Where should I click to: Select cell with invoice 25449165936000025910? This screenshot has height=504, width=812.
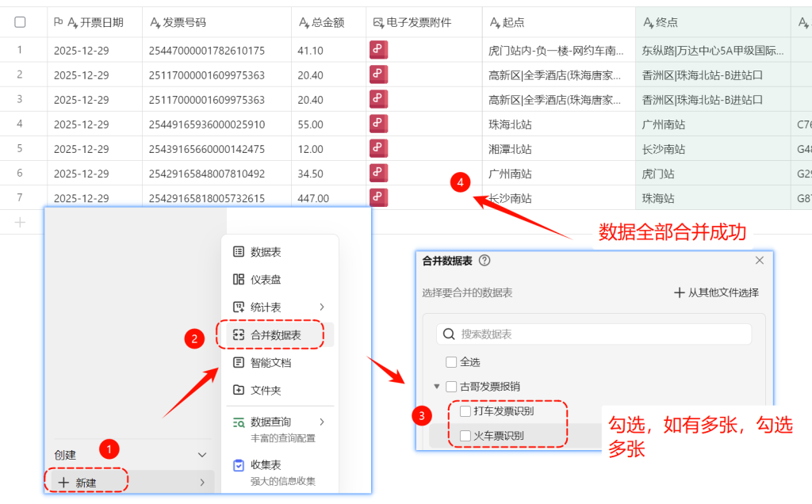216,124
